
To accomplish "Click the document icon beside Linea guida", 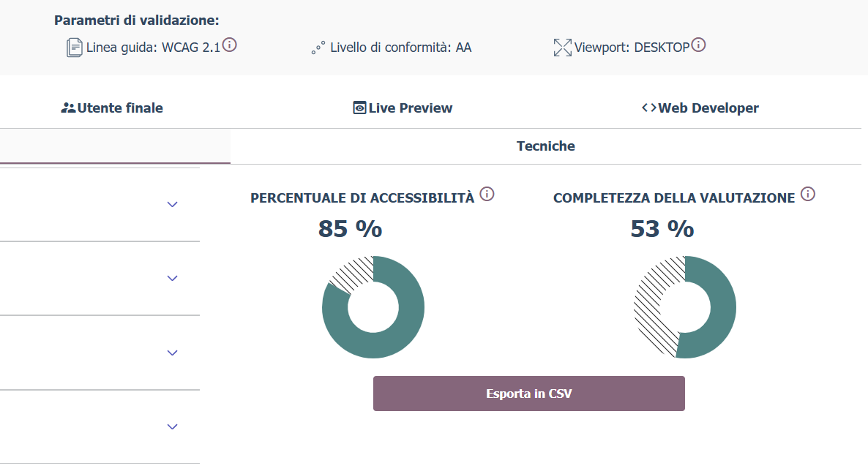I will click(x=74, y=48).
